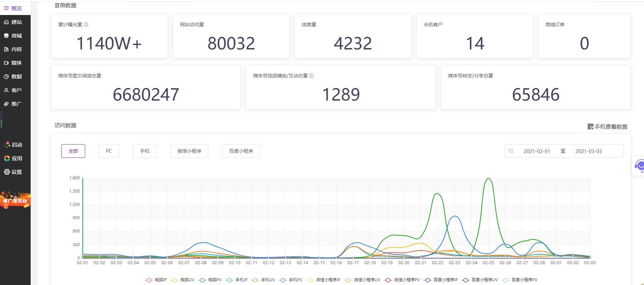Click calendar icon in date range
Image resolution: width=644 pixels, height=285 pixels.
coord(511,151)
